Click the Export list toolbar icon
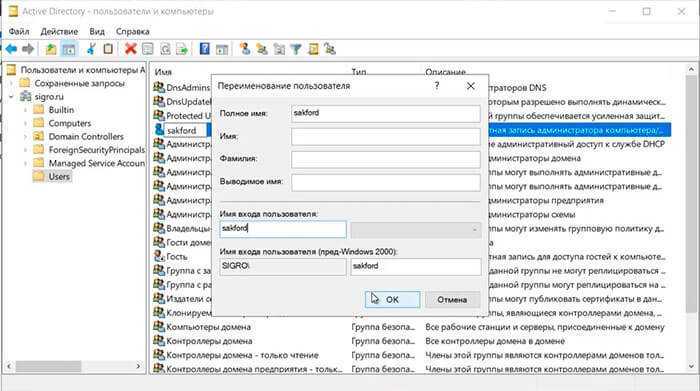 click(182, 49)
